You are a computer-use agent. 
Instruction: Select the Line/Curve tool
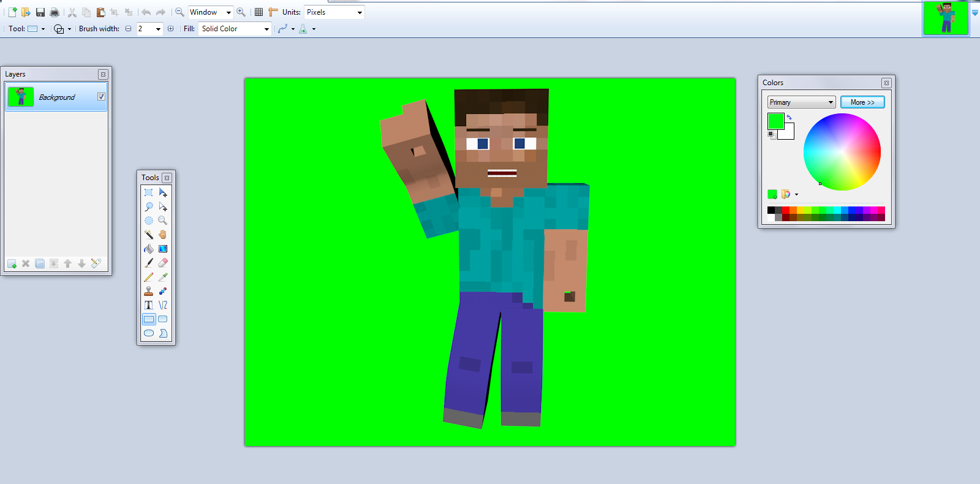coord(163,305)
